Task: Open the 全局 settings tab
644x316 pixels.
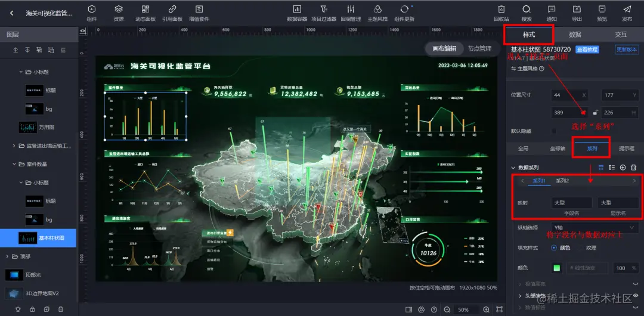Action: pos(524,148)
